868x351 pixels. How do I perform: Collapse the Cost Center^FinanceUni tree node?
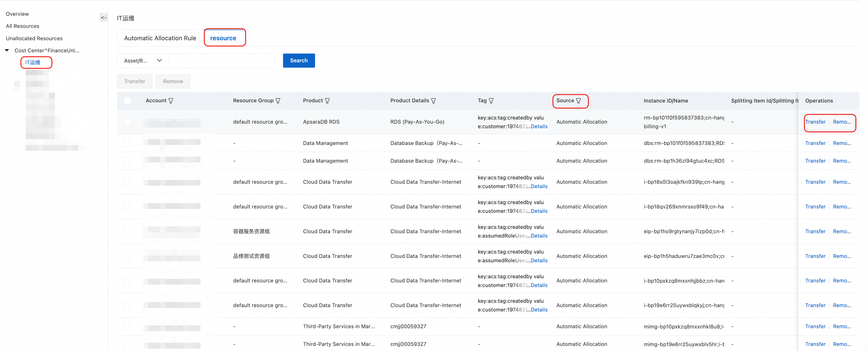[7, 50]
